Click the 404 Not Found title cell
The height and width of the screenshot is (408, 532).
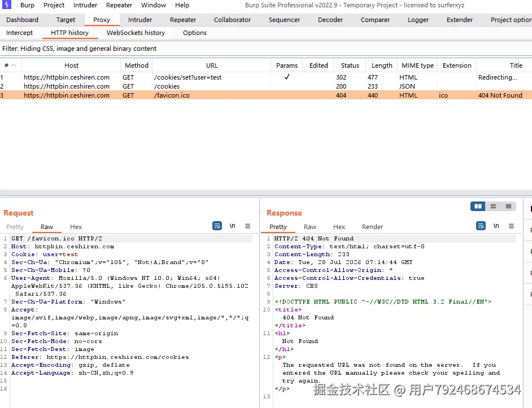tap(500, 95)
